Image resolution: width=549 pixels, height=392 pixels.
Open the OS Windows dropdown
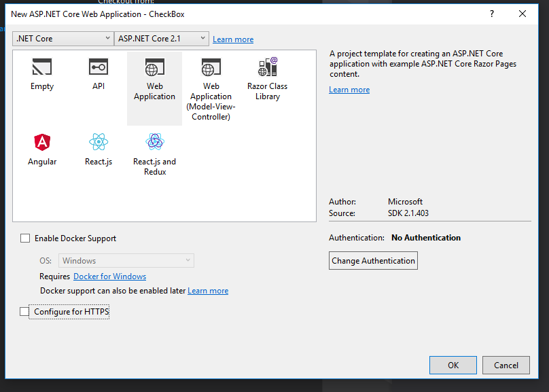[x=126, y=260]
